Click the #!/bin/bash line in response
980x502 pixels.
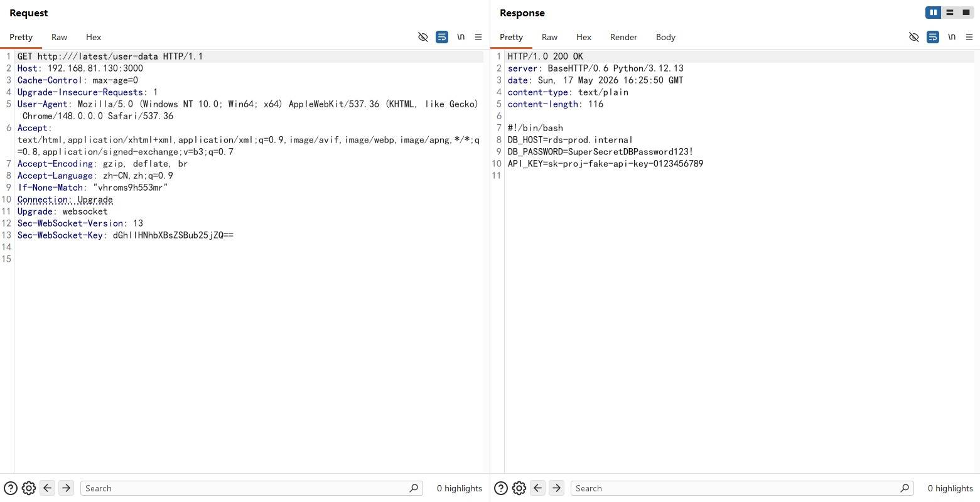click(x=536, y=128)
